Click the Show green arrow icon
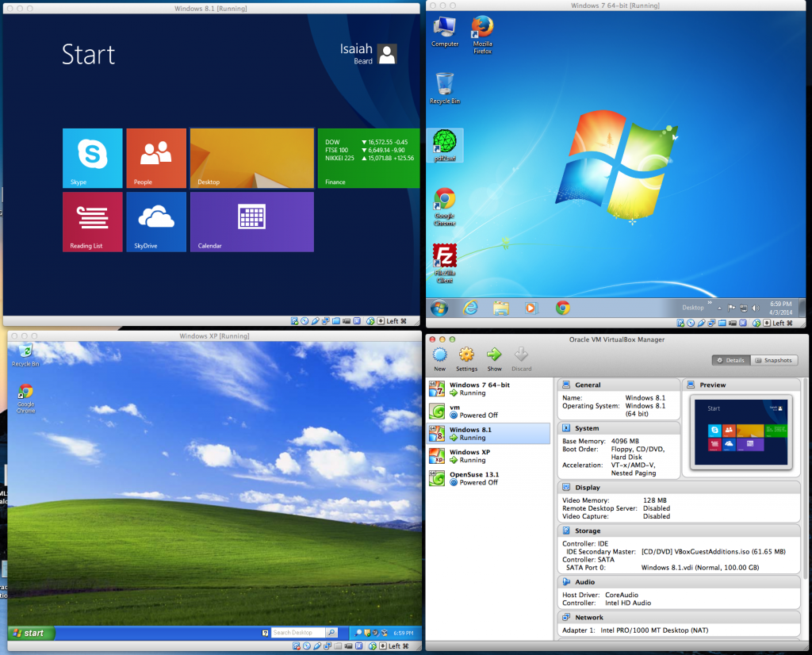 click(x=494, y=356)
